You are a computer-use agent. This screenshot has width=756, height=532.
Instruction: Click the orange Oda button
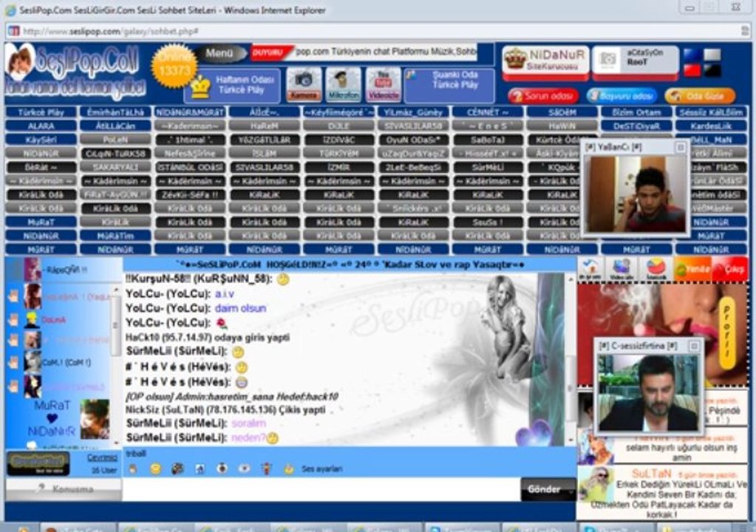point(700,95)
